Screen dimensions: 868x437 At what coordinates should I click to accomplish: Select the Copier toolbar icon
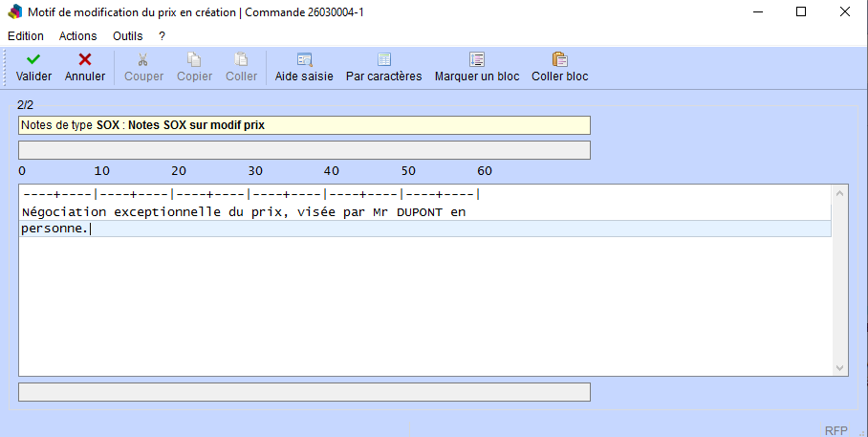click(x=194, y=59)
